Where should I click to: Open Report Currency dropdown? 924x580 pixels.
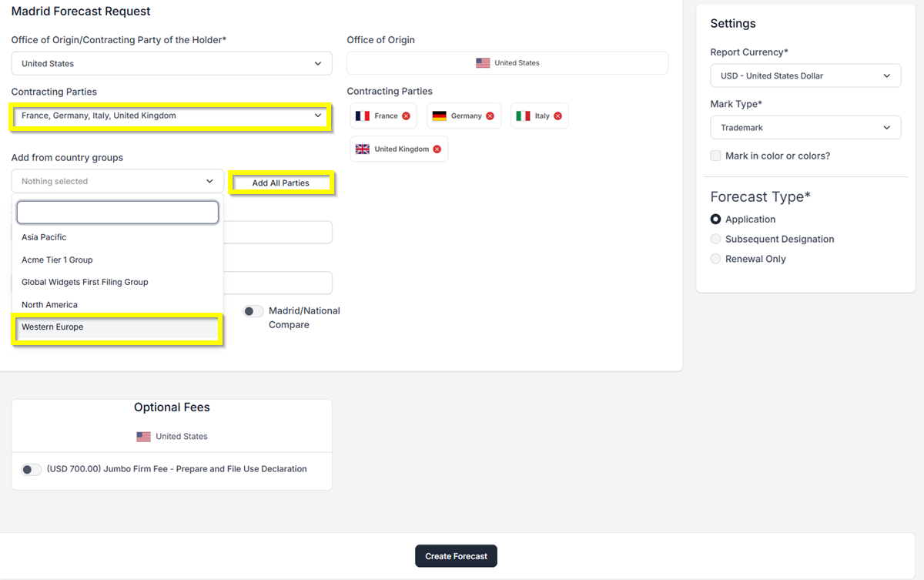point(805,76)
